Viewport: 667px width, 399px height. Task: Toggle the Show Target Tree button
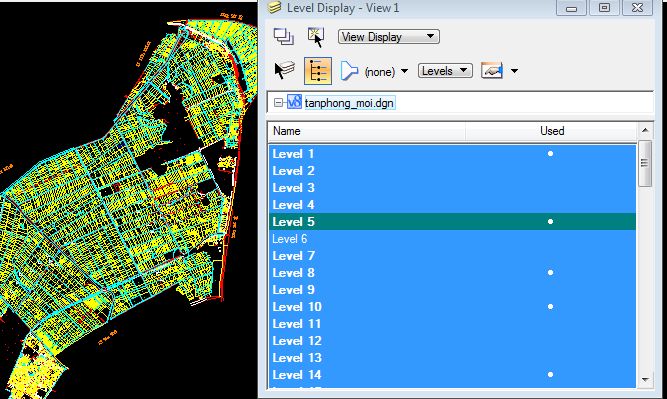pos(318,71)
